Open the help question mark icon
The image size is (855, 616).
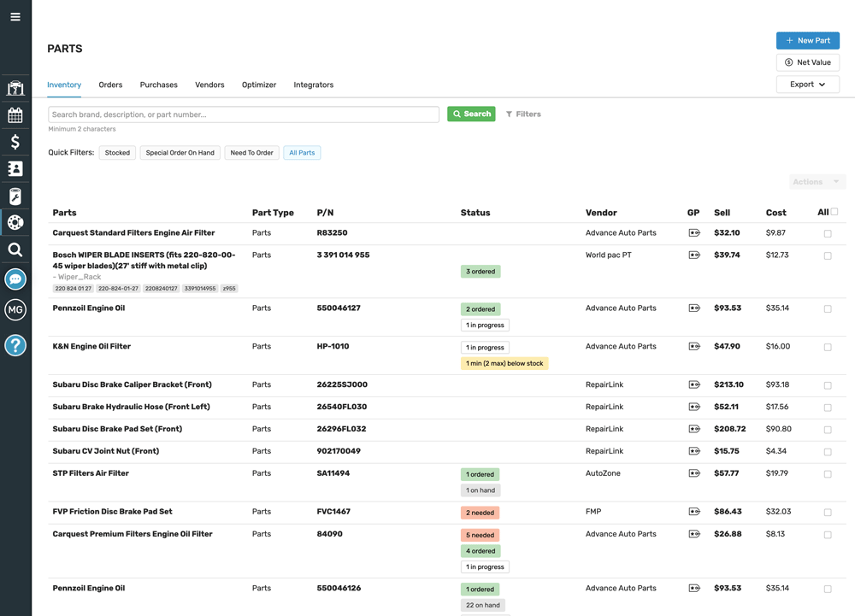click(x=15, y=345)
